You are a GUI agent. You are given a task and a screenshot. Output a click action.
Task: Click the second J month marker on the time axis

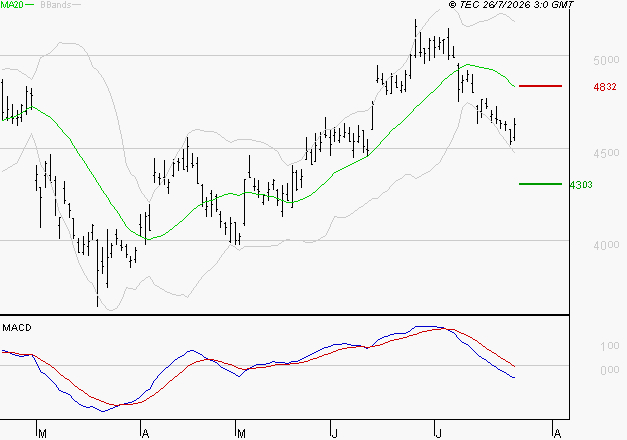coord(438,434)
